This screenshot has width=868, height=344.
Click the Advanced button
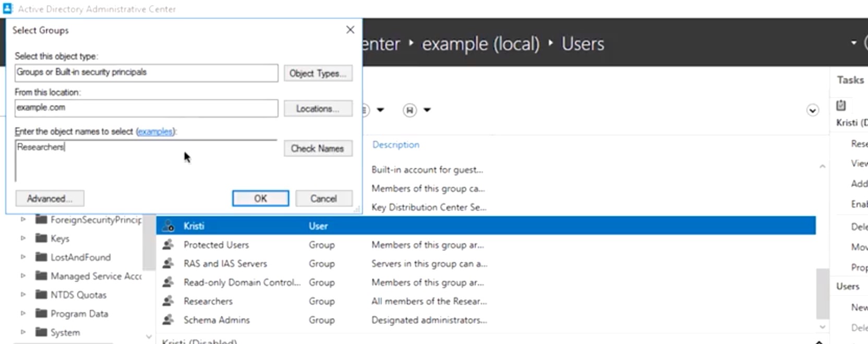50,198
